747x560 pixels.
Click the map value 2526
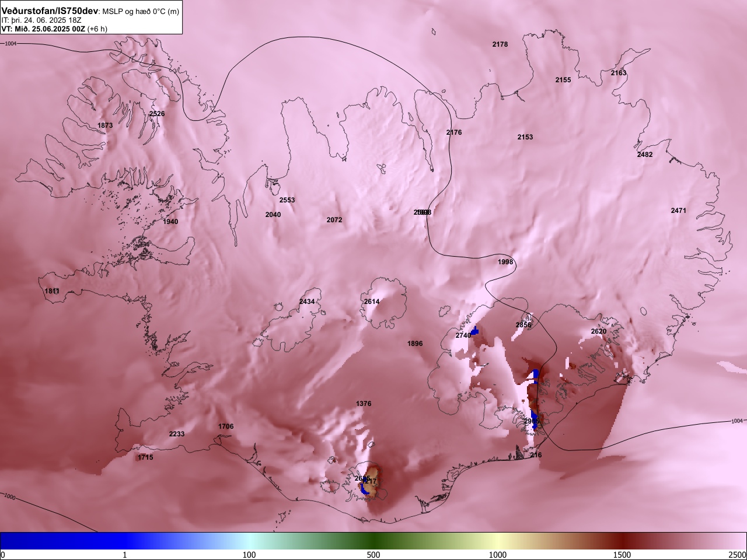coord(157,114)
